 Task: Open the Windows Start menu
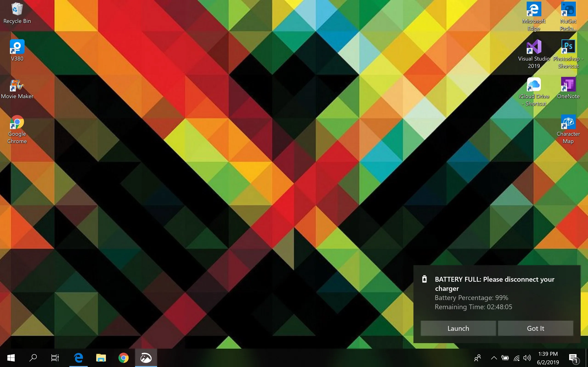pos(11,358)
